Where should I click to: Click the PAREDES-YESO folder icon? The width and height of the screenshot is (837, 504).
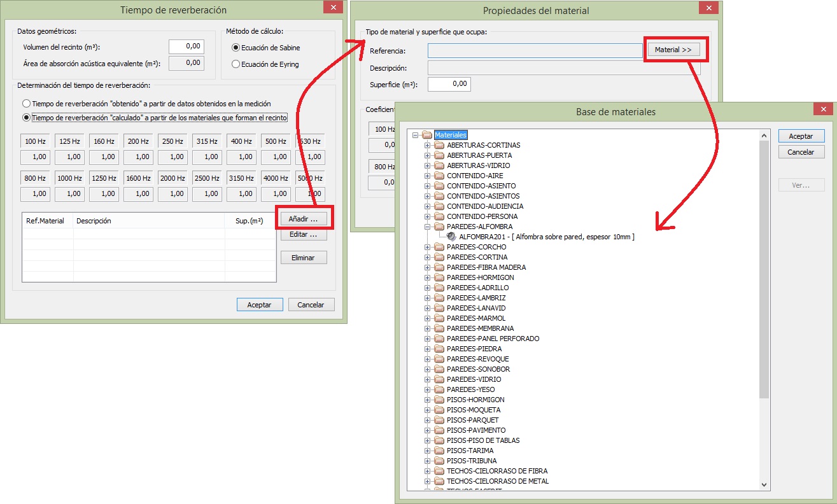coord(439,389)
